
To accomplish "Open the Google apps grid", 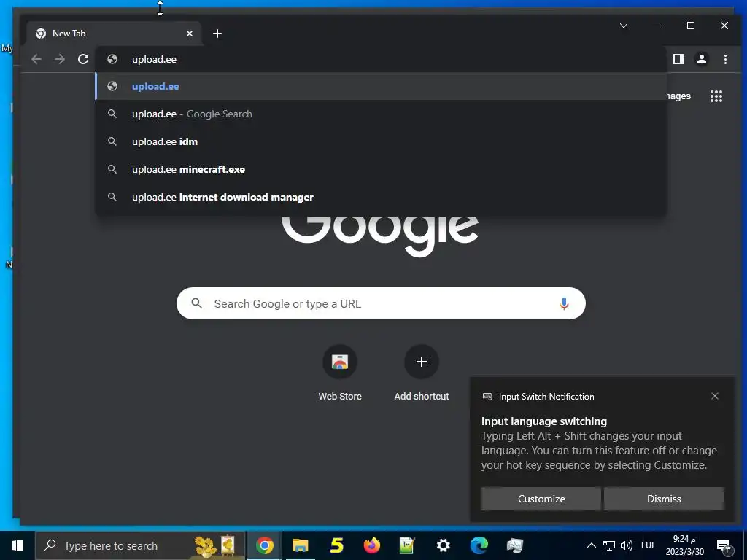I will click(716, 96).
